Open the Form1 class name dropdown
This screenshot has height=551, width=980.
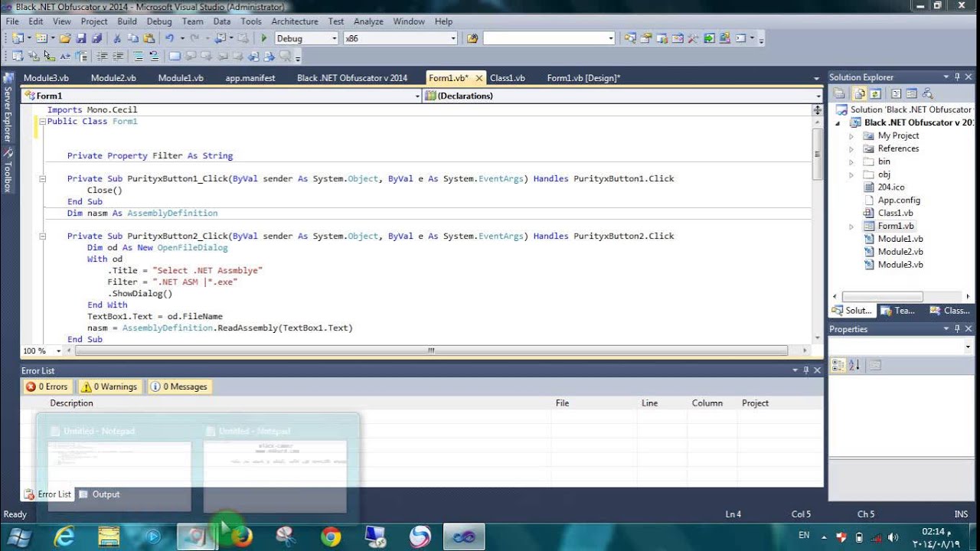[x=220, y=96]
